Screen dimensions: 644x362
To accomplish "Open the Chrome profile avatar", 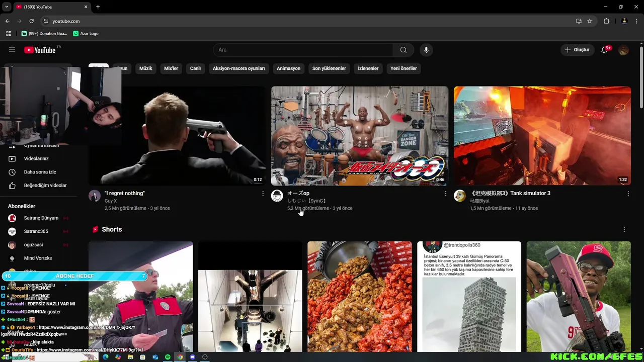I will tap(624, 21).
